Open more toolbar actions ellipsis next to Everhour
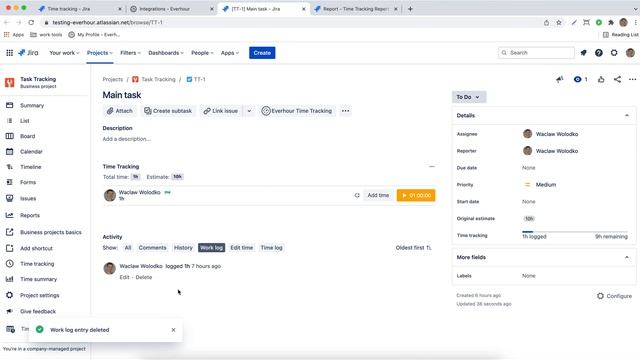Screen dimensions: 640x360 (345, 111)
